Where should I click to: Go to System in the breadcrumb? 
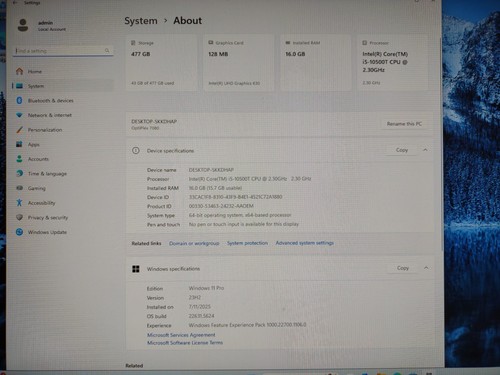tap(141, 21)
